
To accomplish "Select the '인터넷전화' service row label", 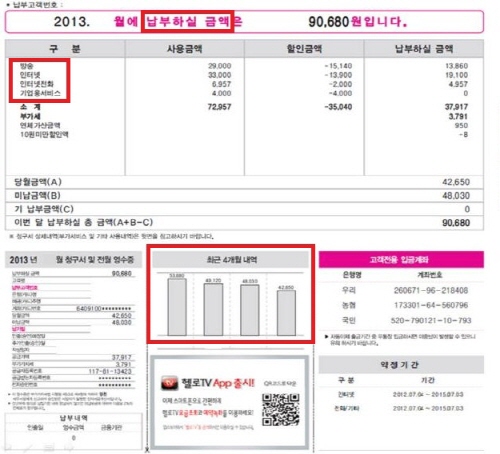I will (37, 84).
